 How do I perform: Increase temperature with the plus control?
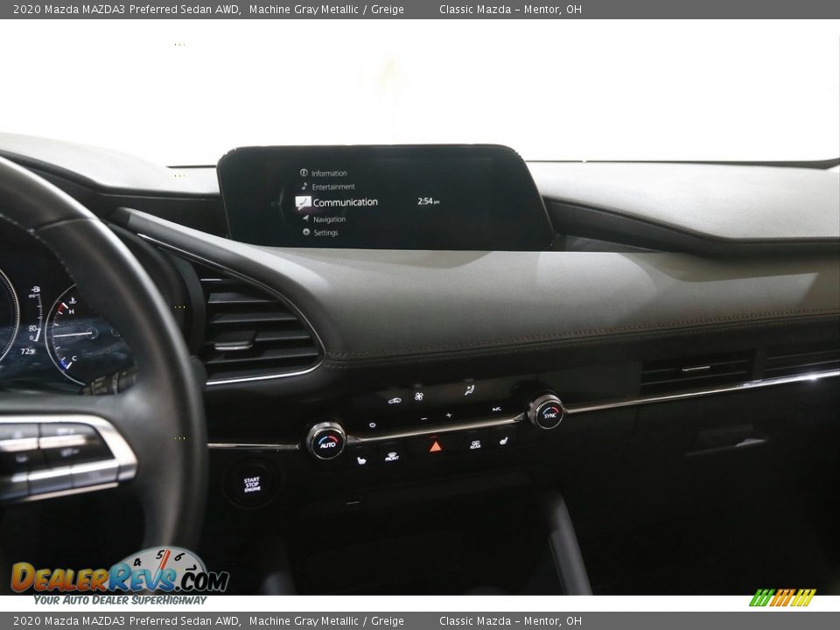click(x=449, y=416)
